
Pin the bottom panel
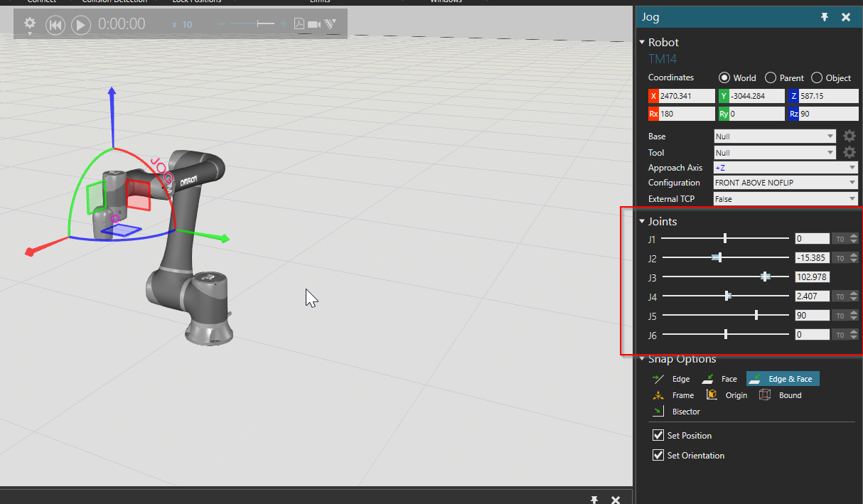[x=594, y=500]
